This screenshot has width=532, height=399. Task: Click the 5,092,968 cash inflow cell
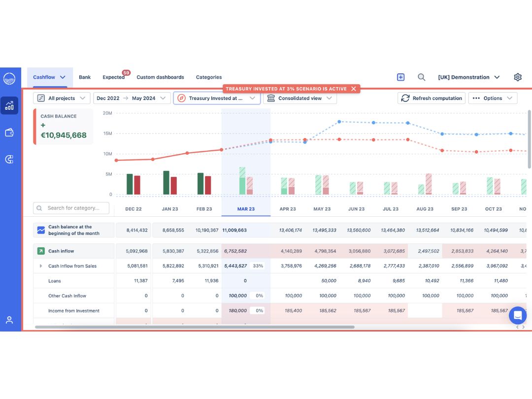point(137,251)
